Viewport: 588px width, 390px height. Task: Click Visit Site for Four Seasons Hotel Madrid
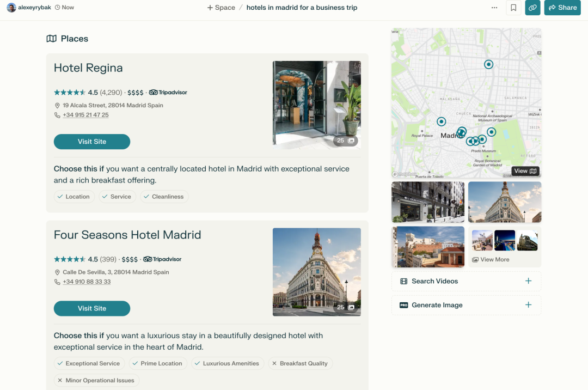click(92, 308)
